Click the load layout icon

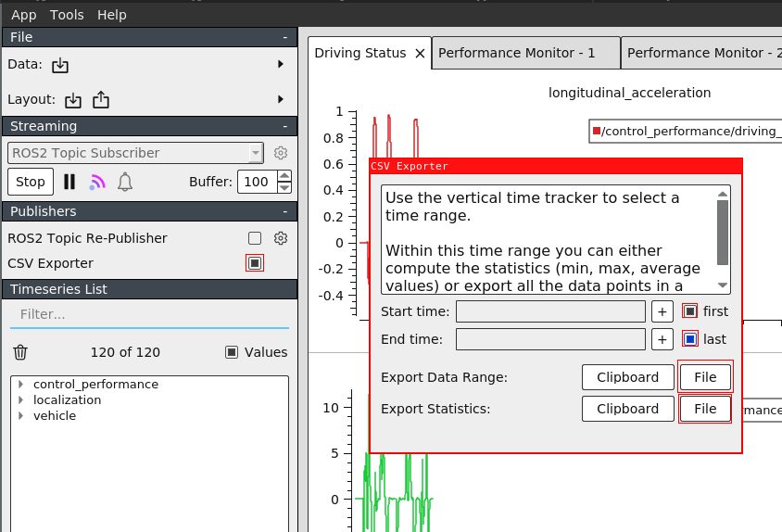tap(73, 99)
